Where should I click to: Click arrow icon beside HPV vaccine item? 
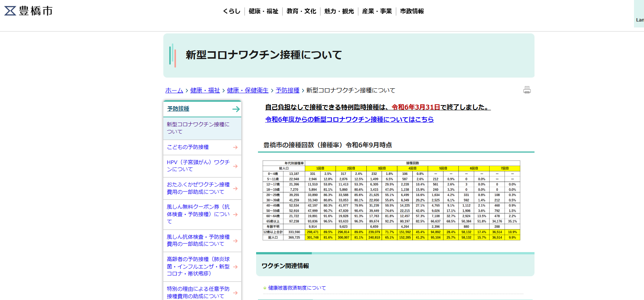(x=235, y=166)
